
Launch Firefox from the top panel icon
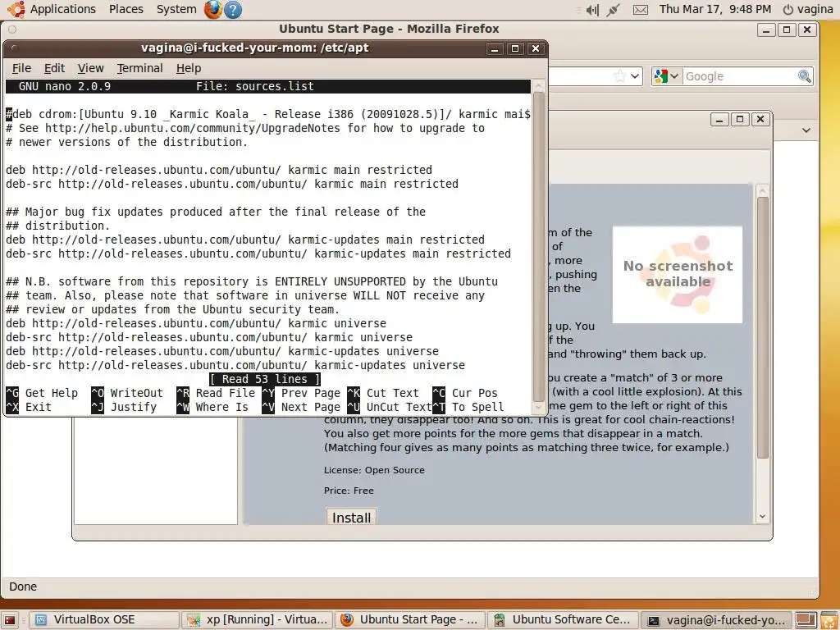coord(212,9)
